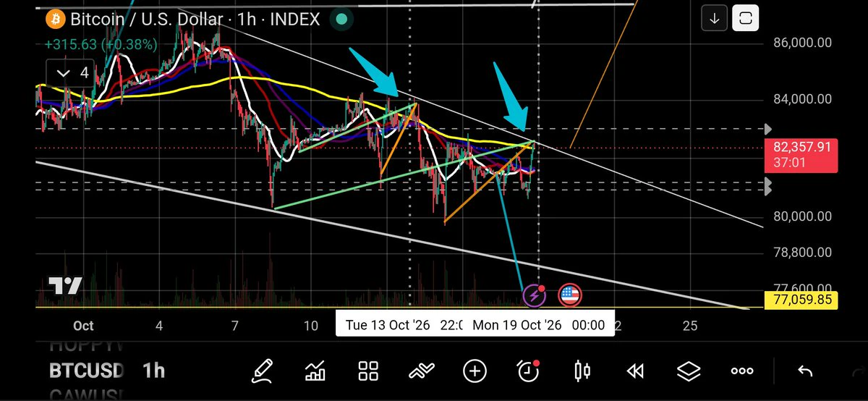Tap the undo arrow icon
Viewport: 868px width, 401px height.
(804, 371)
